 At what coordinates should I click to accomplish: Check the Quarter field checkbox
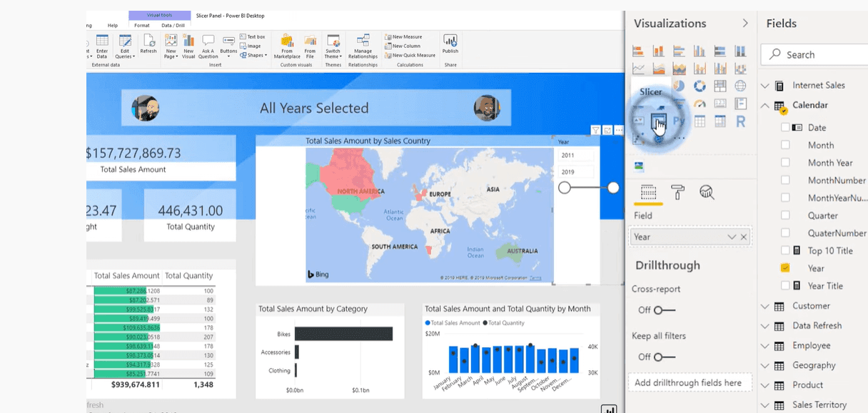785,215
